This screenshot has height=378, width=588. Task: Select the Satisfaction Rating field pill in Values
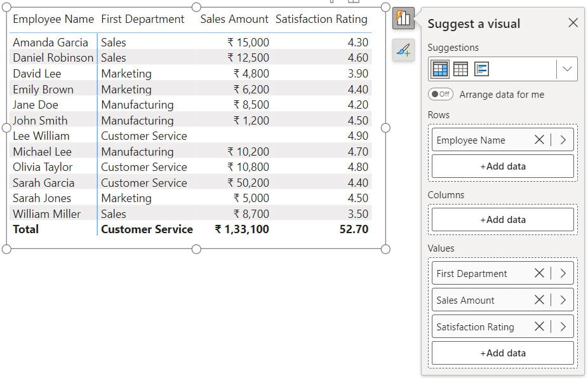pyautogui.click(x=503, y=327)
